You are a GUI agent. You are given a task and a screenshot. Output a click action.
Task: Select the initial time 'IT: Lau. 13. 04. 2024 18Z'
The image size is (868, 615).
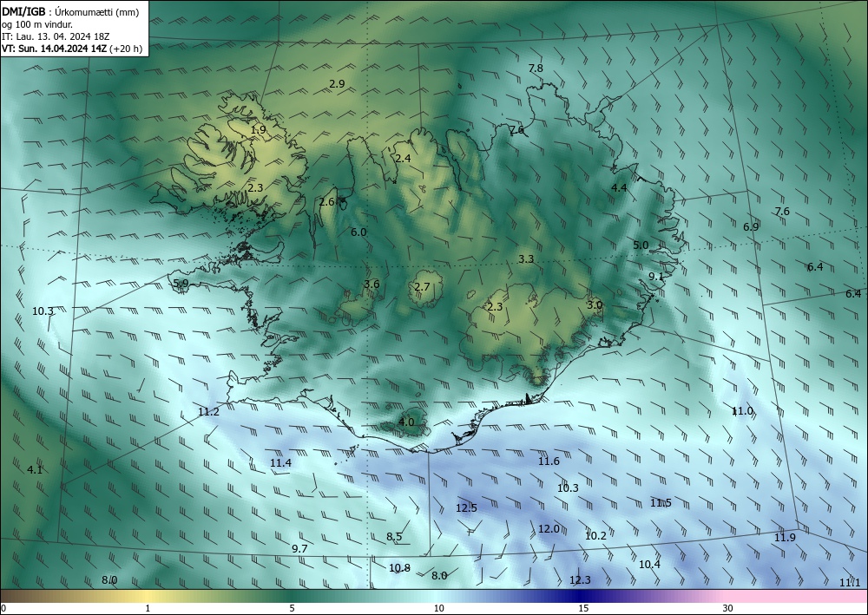click(x=56, y=36)
